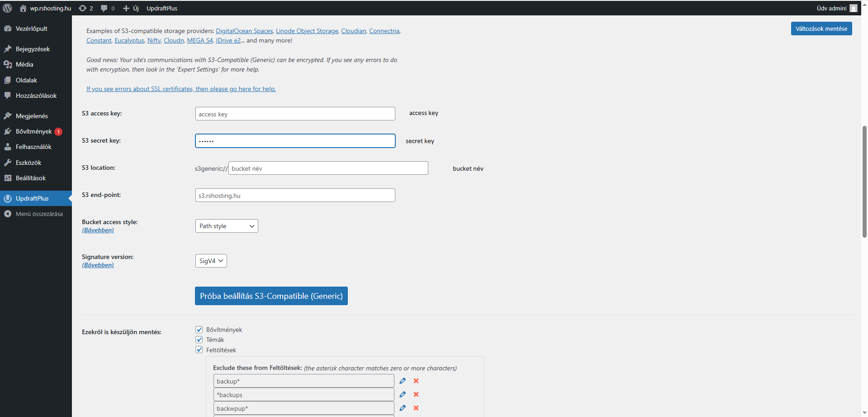This screenshot has width=868, height=417.
Task: Disable the Feltöltések checkbox
Action: 199,349
